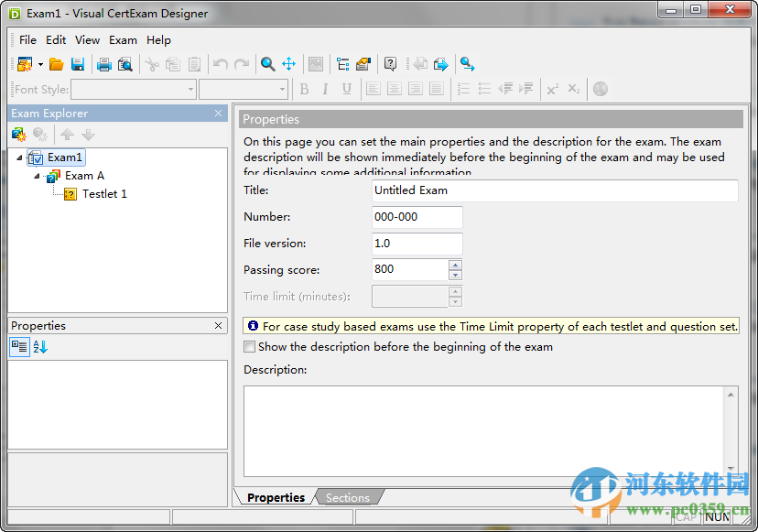Image resolution: width=758 pixels, height=532 pixels.
Task: Click the Insert Image icon
Action: [316, 64]
